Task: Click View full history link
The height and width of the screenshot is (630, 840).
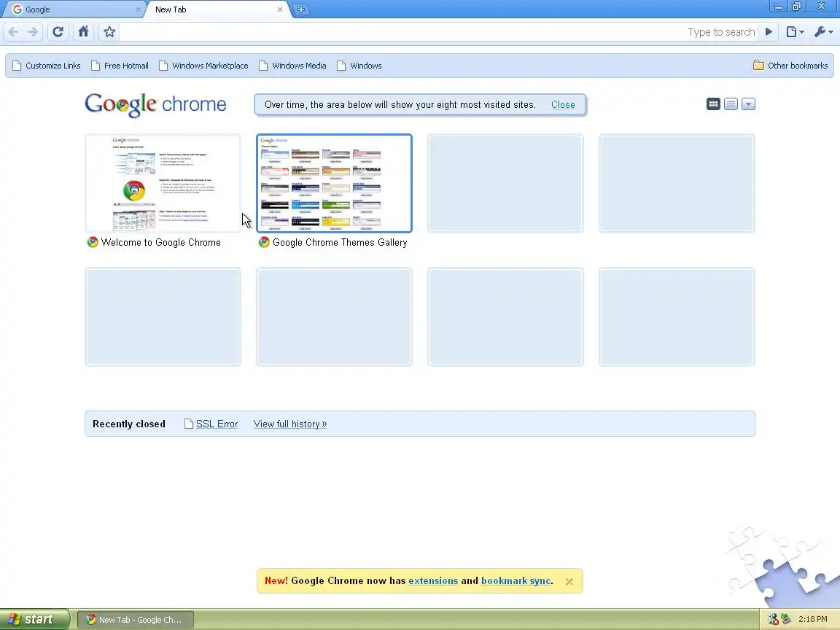Action: pos(289,424)
